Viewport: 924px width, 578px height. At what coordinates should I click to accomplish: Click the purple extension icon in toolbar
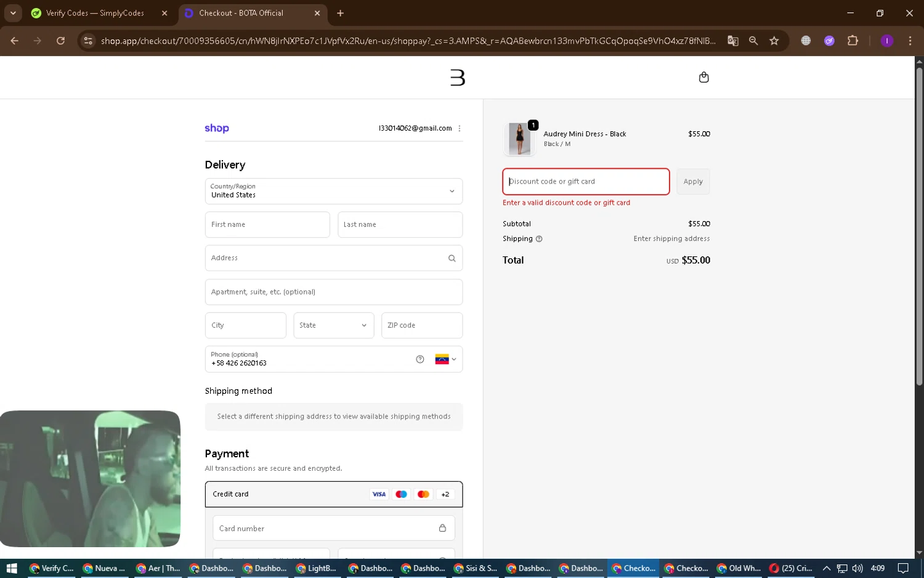829,41
